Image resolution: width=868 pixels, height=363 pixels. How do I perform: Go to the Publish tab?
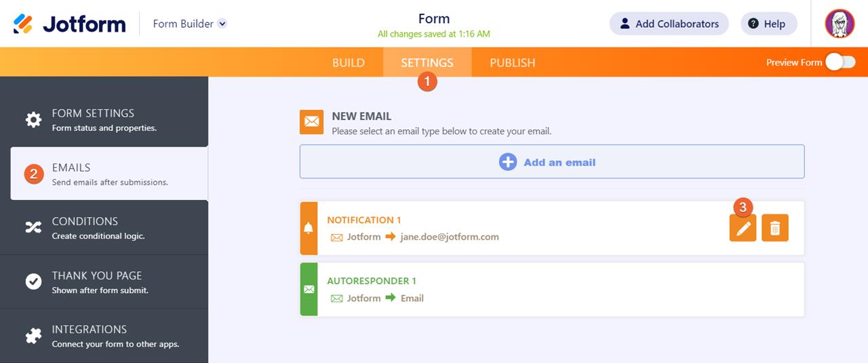click(513, 62)
